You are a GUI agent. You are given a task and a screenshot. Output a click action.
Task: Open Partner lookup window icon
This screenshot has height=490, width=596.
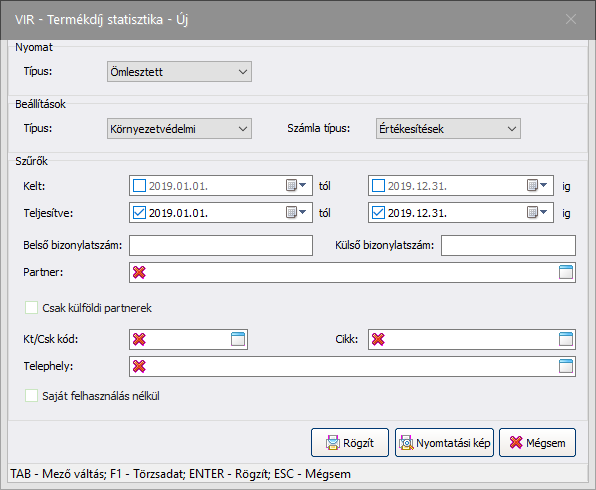pyautogui.click(x=566, y=272)
